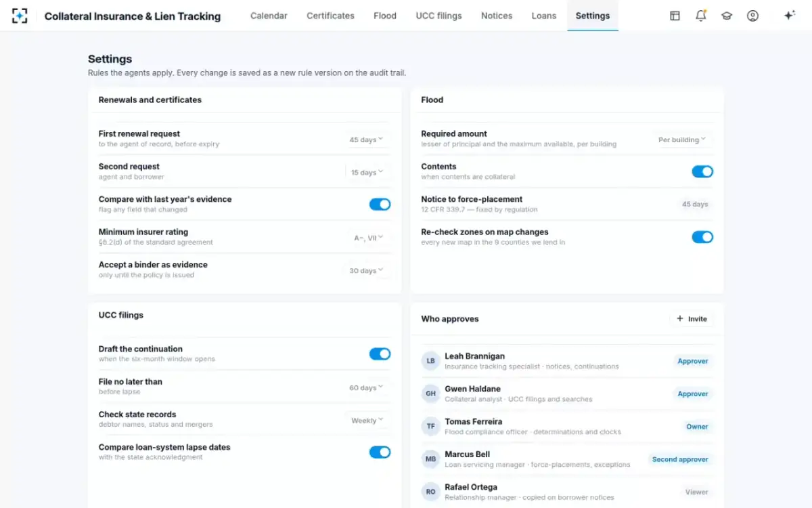812x508 pixels.
Task: Open Accept a binder 30 days dropdown
Action: [367, 270]
